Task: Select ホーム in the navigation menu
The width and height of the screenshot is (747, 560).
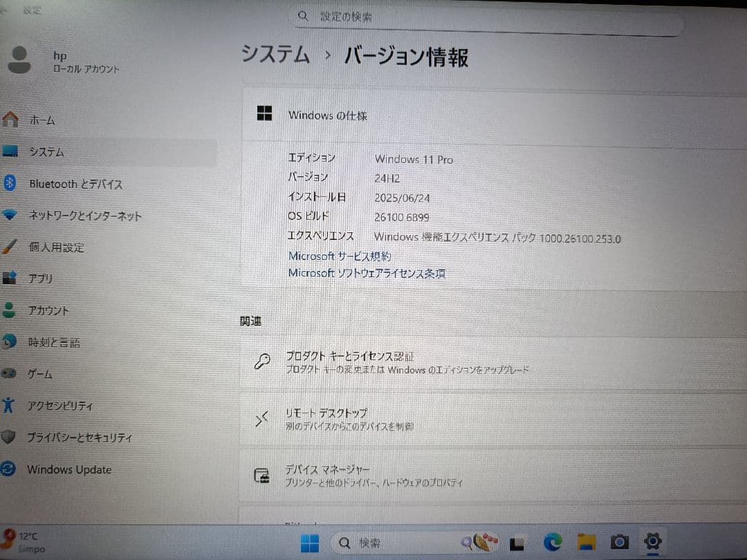Action: [43, 120]
